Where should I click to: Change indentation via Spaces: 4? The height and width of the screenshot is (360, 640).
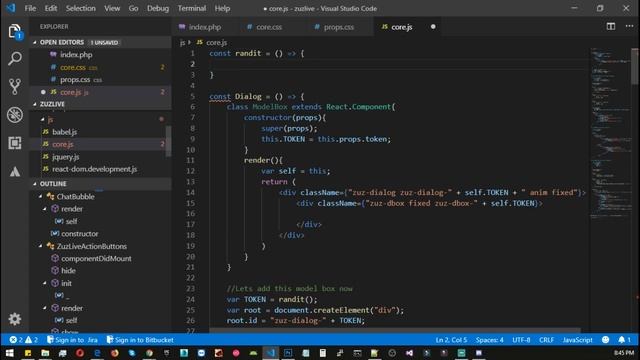tap(489, 340)
